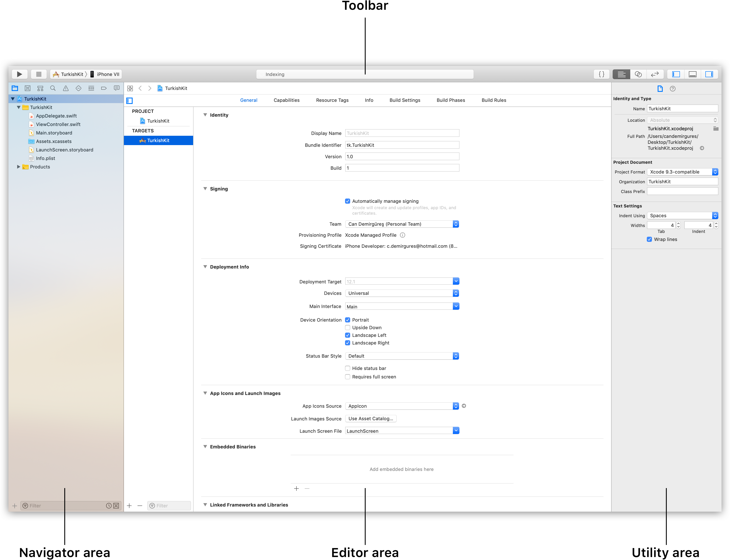Enable Upside Down orientation

347,328
